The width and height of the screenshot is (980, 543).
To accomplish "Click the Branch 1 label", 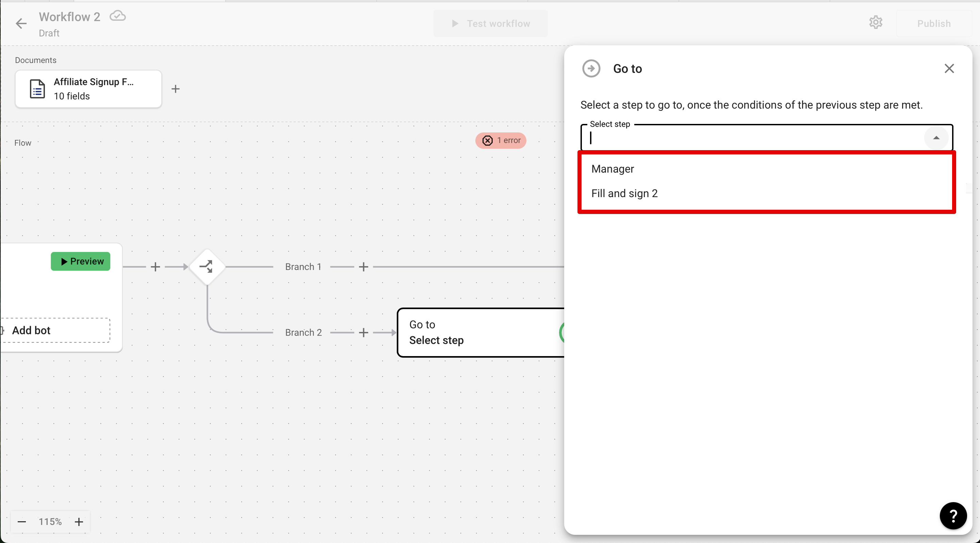I will [303, 267].
